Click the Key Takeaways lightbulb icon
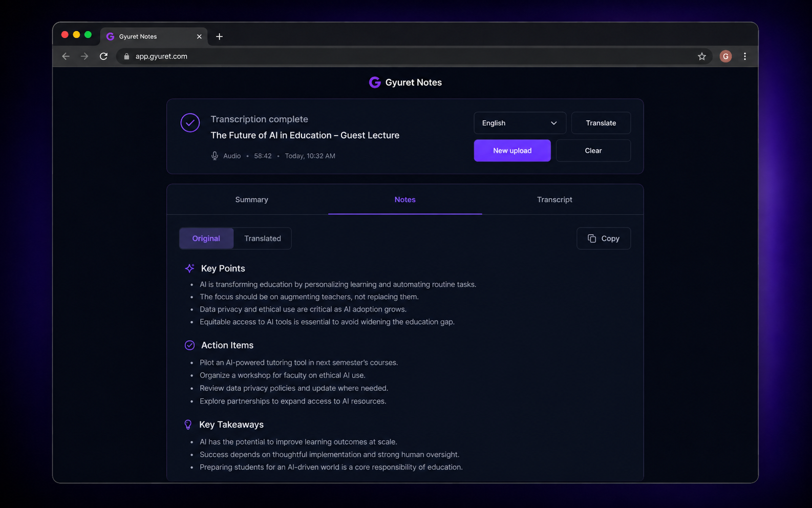This screenshot has height=508, width=812. tap(188, 425)
